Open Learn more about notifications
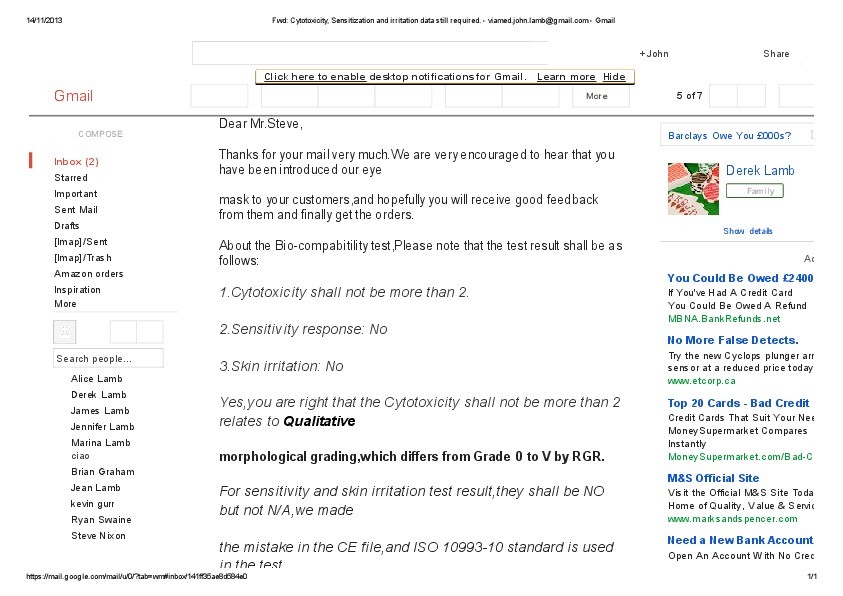The height and width of the screenshot is (596, 843). (566, 77)
